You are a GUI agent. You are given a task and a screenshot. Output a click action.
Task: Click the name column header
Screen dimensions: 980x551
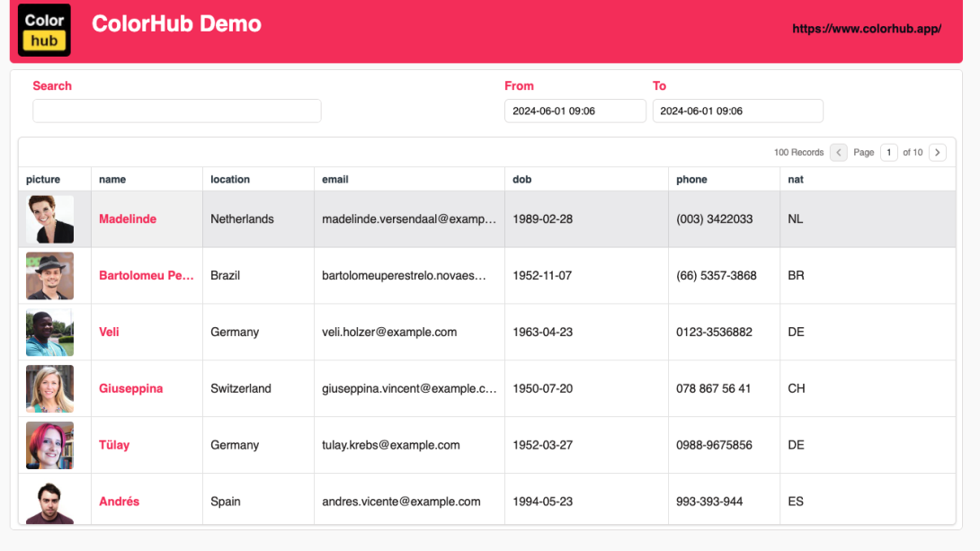click(111, 179)
